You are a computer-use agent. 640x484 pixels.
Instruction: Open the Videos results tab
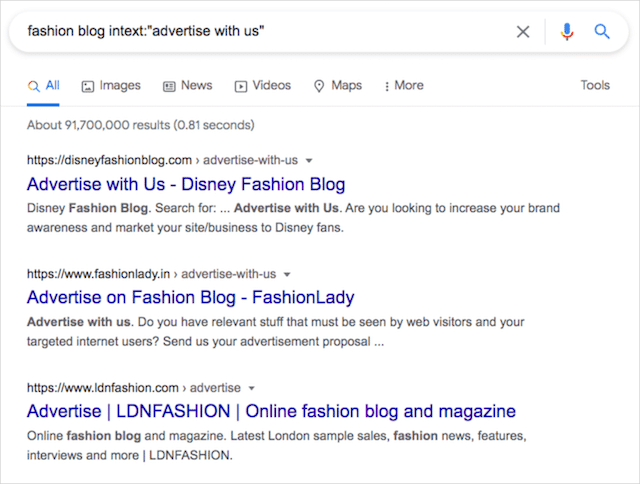(x=263, y=86)
